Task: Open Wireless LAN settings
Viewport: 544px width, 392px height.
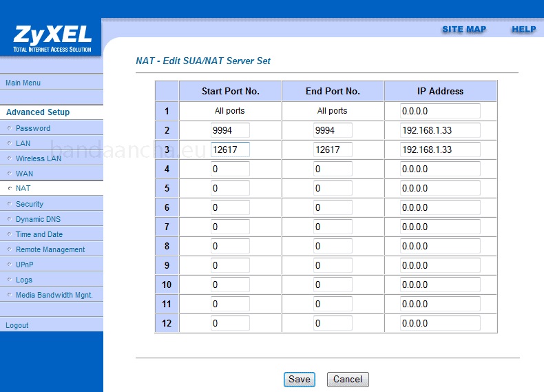Action: (38, 158)
